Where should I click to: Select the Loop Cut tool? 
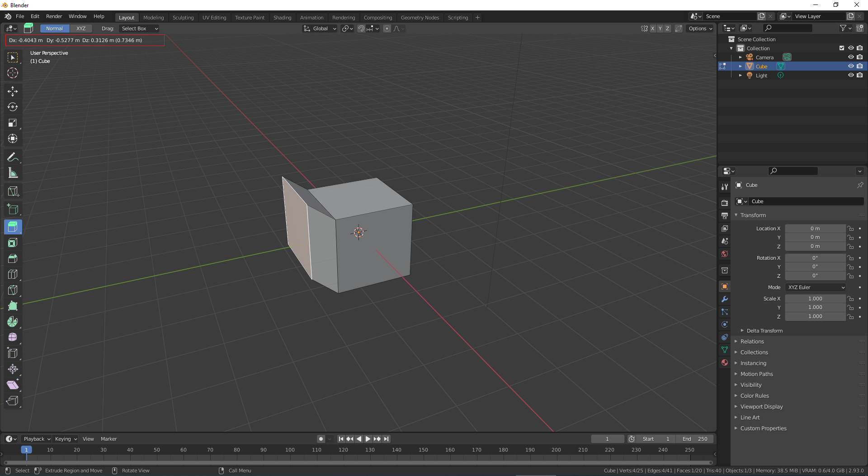pos(13,275)
